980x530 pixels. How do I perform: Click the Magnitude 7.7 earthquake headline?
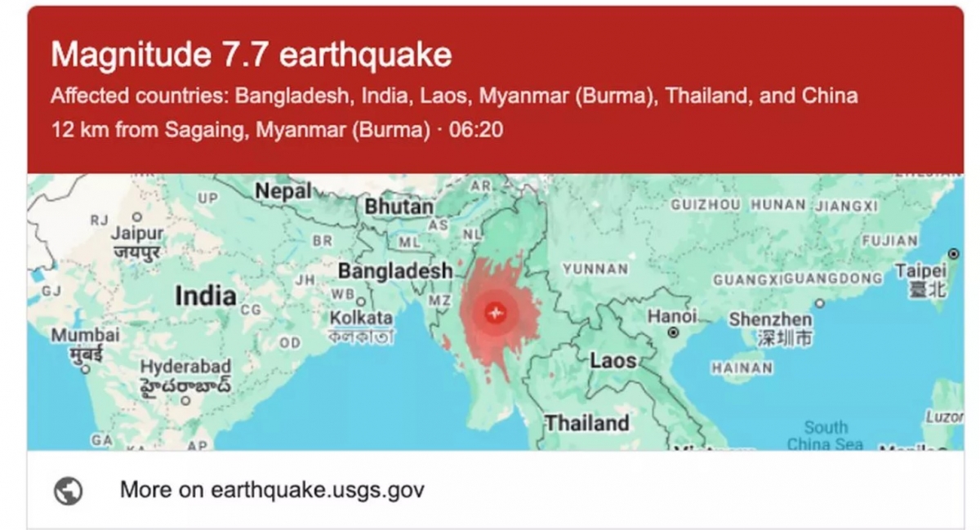(x=251, y=55)
